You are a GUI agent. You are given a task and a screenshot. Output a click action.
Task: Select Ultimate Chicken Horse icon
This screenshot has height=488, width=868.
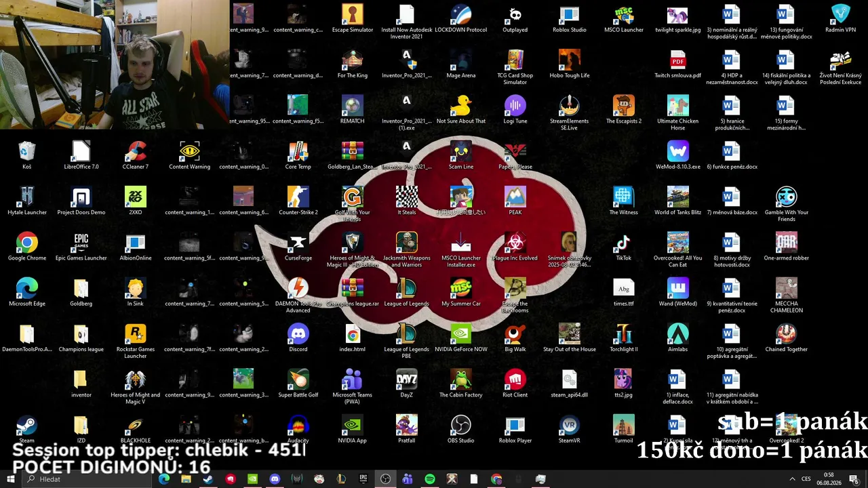(x=678, y=106)
